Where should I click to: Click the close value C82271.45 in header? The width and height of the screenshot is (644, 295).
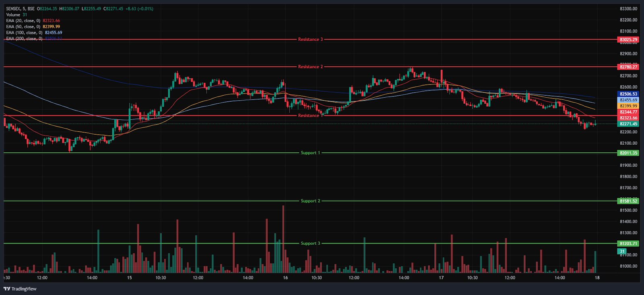pyautogui.click(x=113, y=9)
